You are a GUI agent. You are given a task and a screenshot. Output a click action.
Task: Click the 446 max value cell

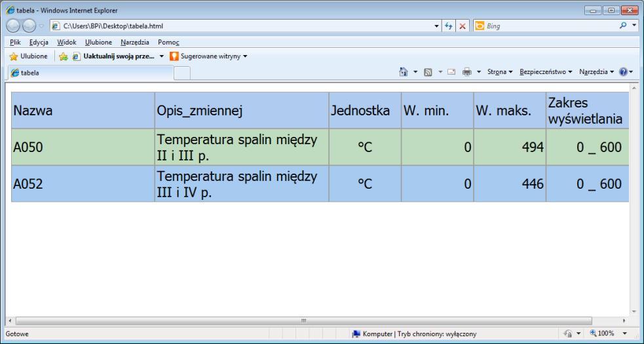click(510, 183)
